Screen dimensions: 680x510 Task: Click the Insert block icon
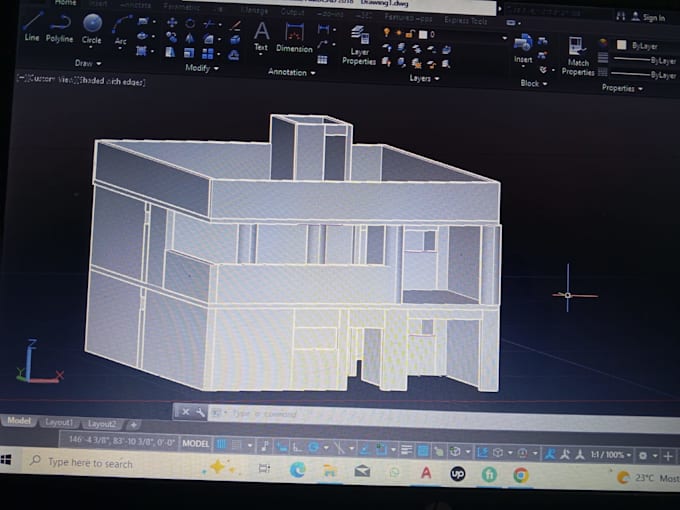tap(523, 48)
